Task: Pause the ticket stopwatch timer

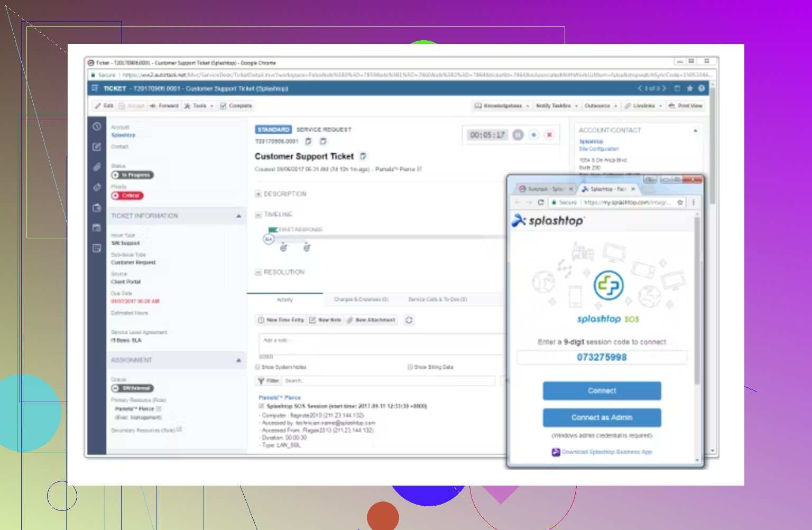Action: pos(518,135)
